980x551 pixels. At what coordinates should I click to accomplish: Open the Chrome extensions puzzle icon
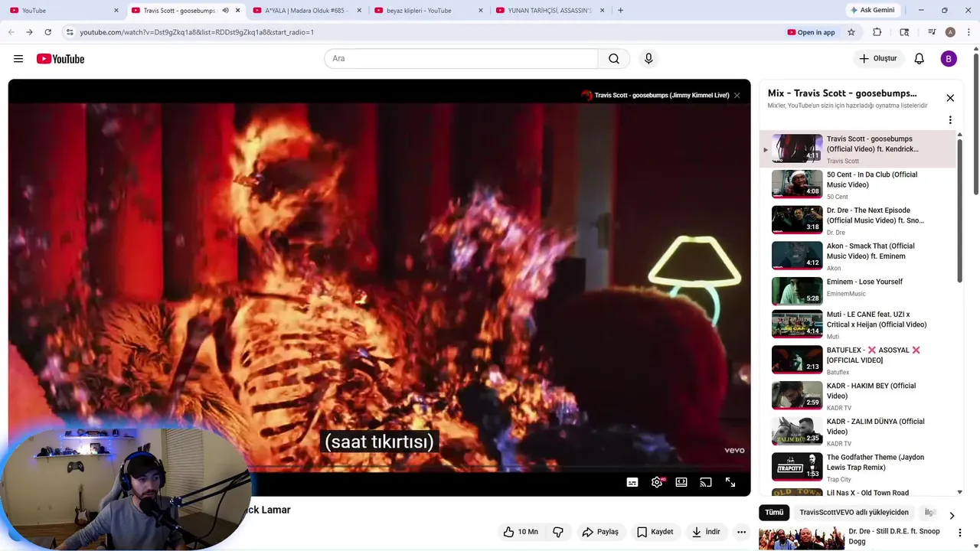pyautogui.click(x=877, y=32)
